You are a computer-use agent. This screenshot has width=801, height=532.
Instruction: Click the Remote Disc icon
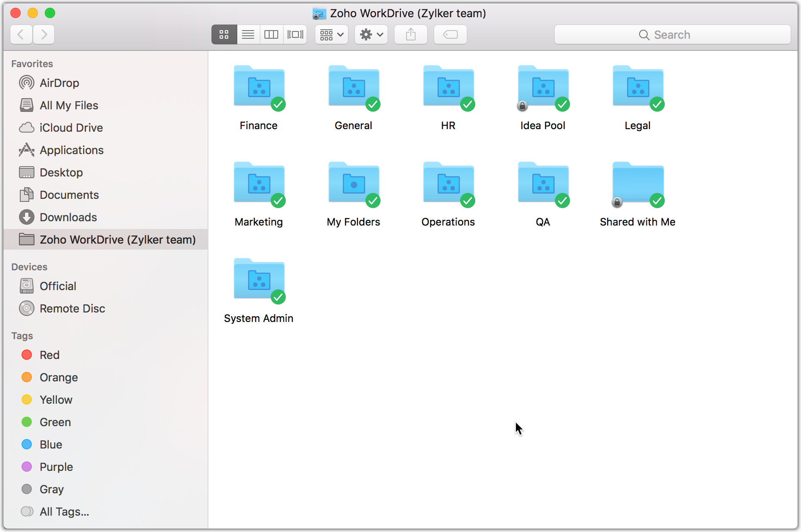coord(27,308)
